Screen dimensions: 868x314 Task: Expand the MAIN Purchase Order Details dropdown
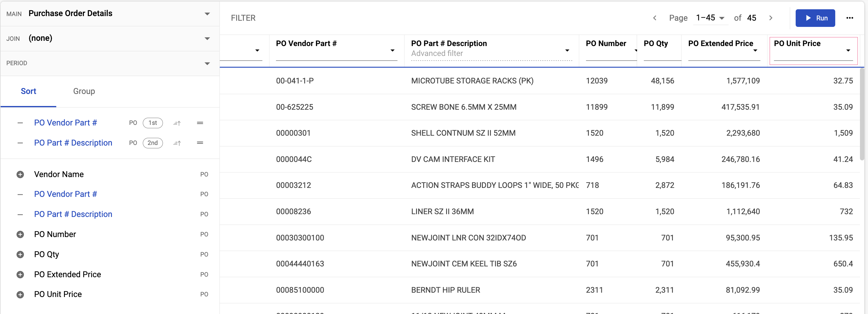click(x=207, y=14)
